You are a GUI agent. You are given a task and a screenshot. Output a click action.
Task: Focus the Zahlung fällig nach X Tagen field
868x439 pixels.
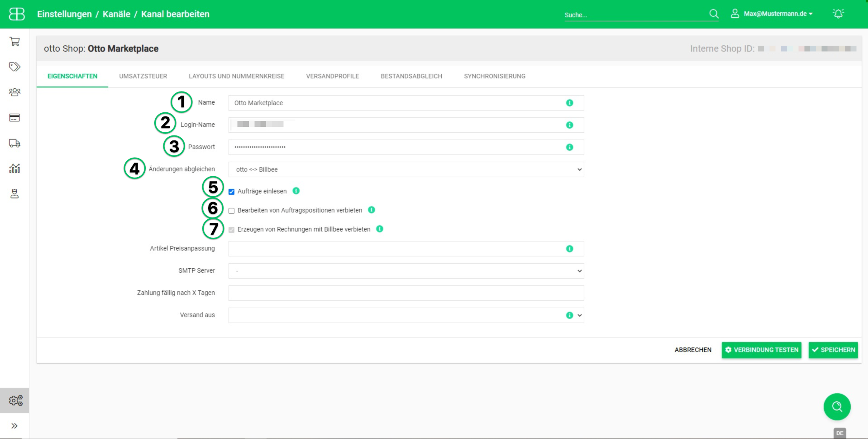406,293
